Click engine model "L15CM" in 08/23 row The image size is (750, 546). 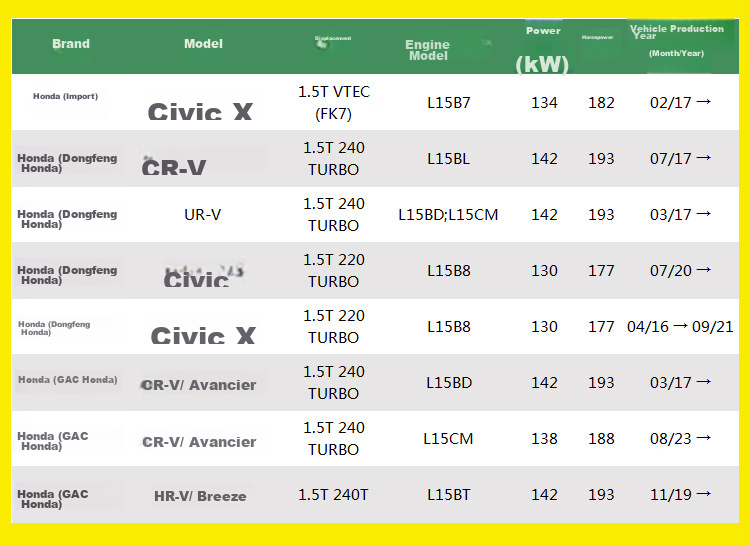tap(448, 438)
